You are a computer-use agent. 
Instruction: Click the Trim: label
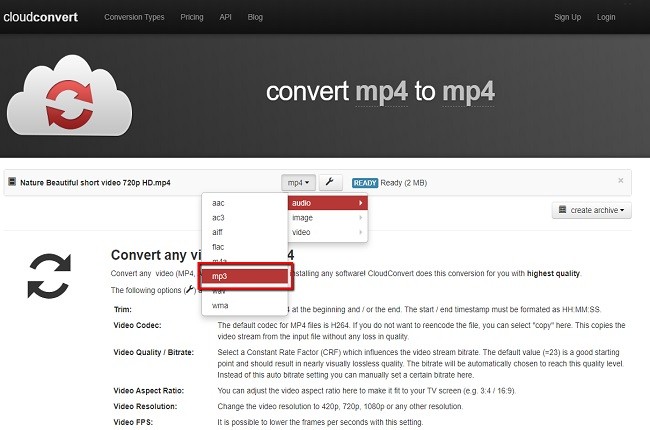[123, 309]
